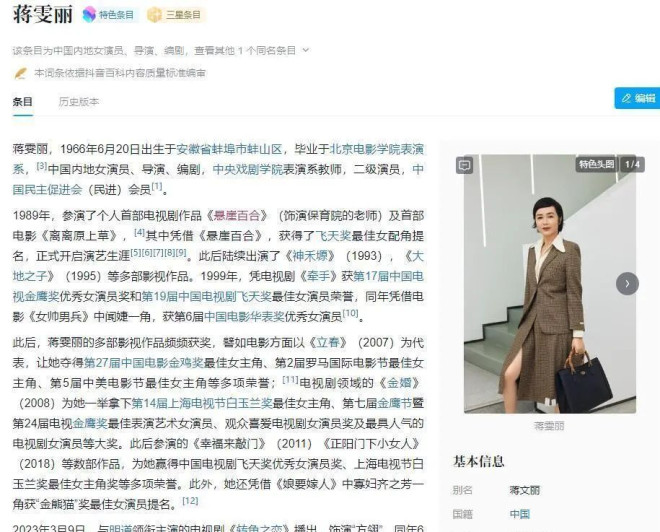Open 安徽省蚌埠市蚌山区 link
This screenshot has height=532, width=660.
[x=229, y=149]
